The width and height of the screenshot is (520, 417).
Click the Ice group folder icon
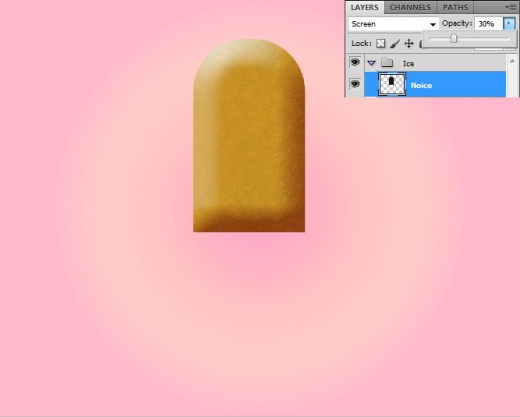tap(387, 62)
